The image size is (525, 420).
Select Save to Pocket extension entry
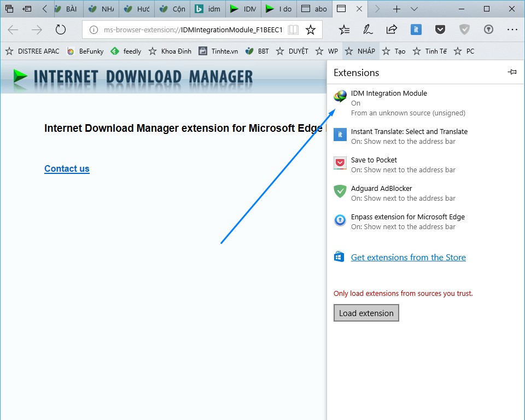pyautogui.click(x=425, y=165)
